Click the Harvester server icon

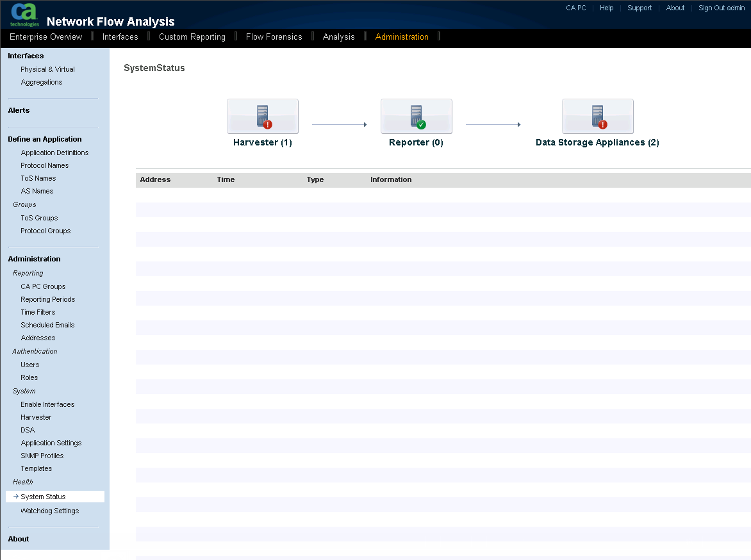tap(262, 116)
